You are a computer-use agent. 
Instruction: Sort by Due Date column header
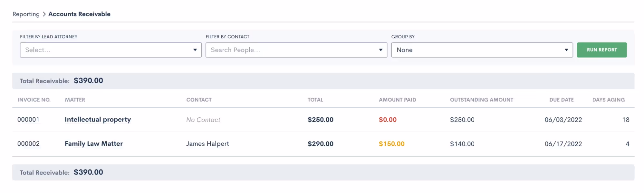point(561,100)
